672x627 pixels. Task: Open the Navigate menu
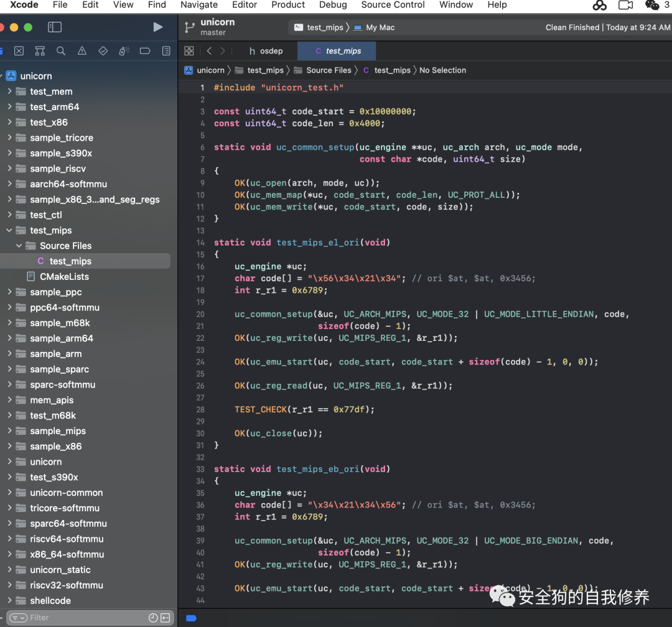coord(199,5)
